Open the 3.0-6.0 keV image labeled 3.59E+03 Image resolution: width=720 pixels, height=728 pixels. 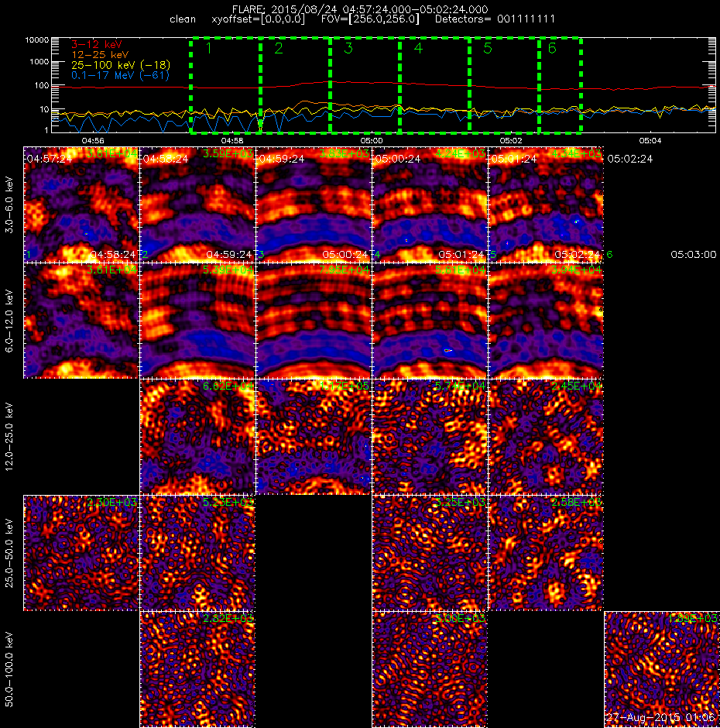[197, 204]
